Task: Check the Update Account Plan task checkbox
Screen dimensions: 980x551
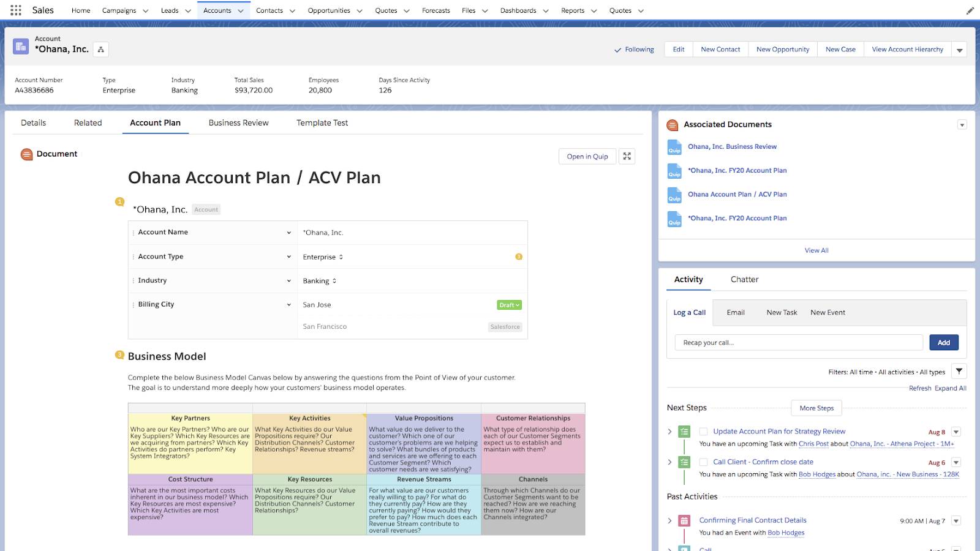Action: 703,432
